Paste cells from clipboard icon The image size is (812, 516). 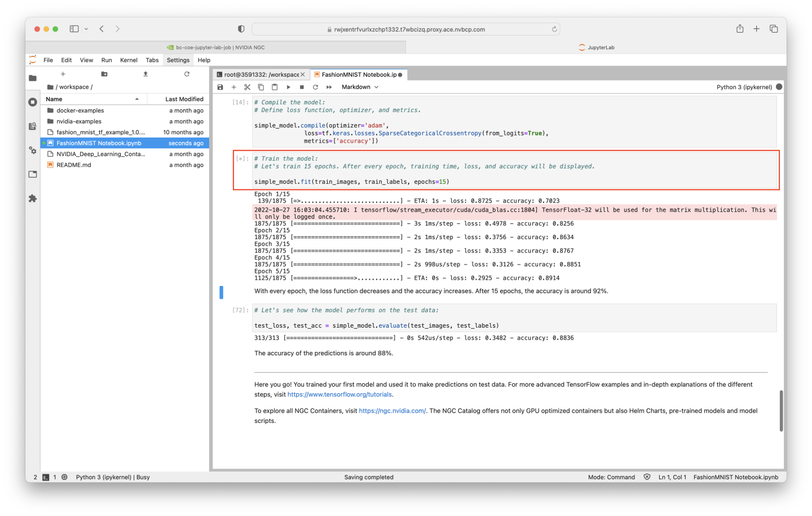274,87
